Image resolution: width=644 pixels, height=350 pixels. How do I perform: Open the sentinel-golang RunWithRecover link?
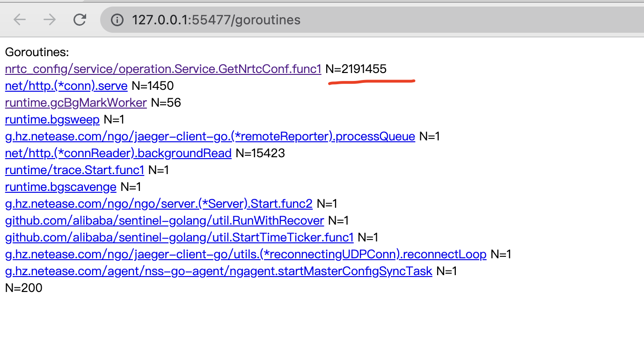point(164,221)
